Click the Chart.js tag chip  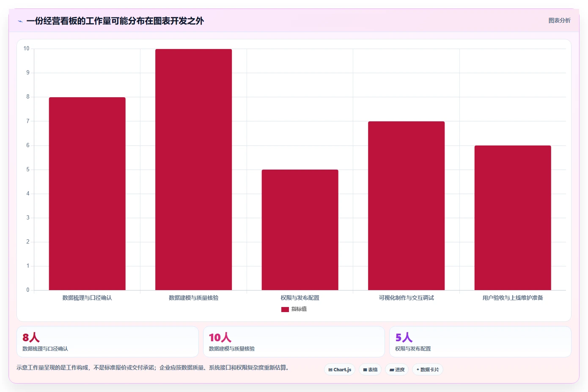(x=340, y=370)
